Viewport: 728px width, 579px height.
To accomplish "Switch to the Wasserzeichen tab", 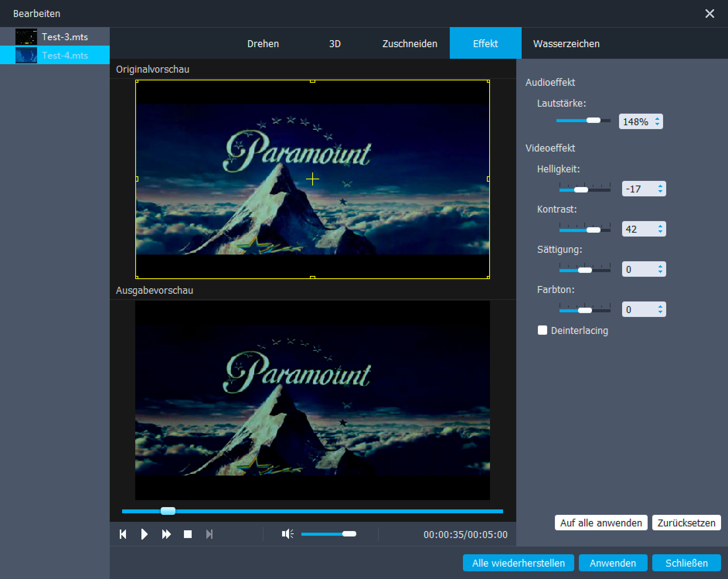I will (566, 44).
